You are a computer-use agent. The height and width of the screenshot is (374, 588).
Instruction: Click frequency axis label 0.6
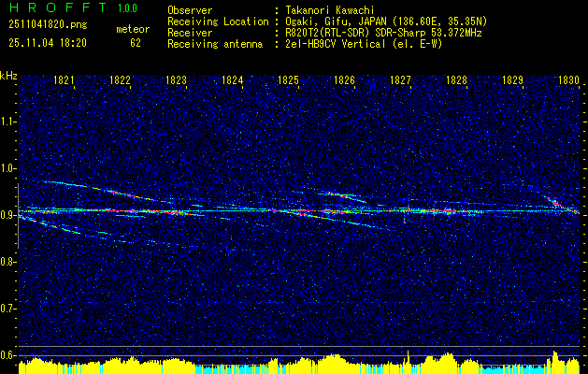click(7, 355)
